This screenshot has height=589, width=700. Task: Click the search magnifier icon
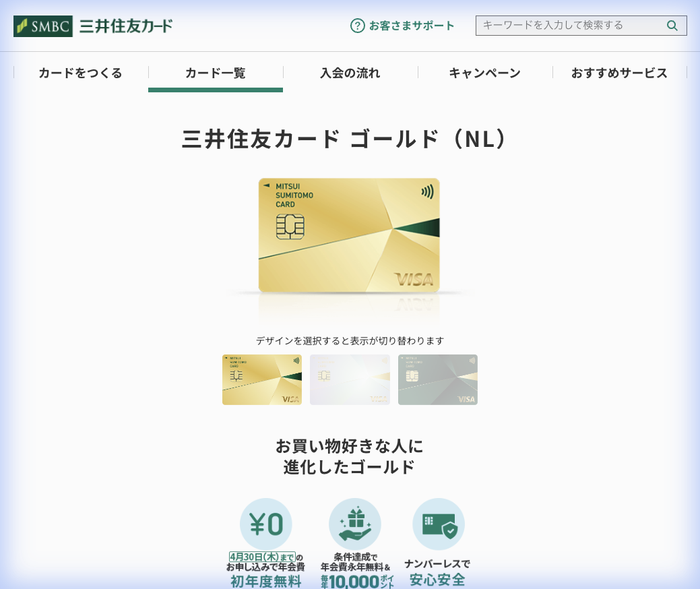[672, 25]
